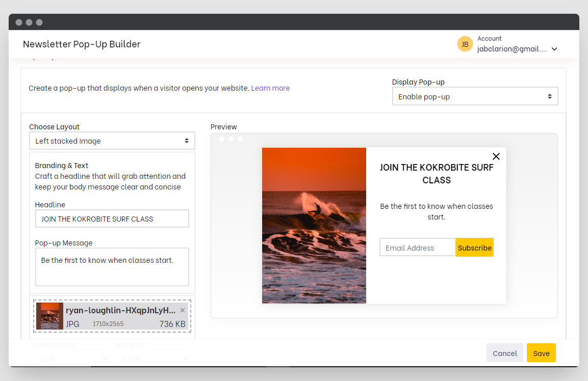The width and height of the screenshot is (588, 381).
Task: Click the 736 KB file size label
Action: [x=172, y=324]
